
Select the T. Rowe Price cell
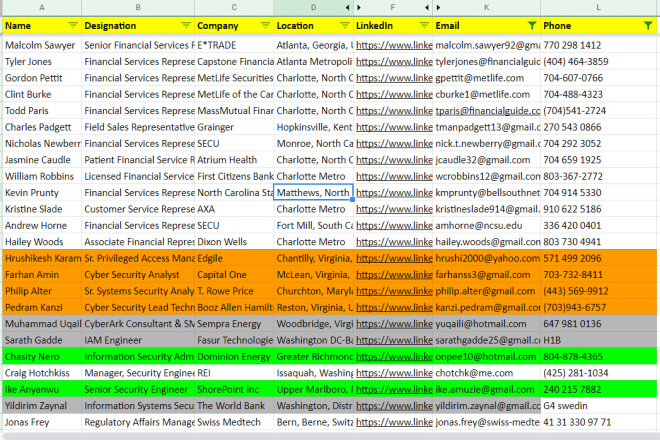point(234,291)
